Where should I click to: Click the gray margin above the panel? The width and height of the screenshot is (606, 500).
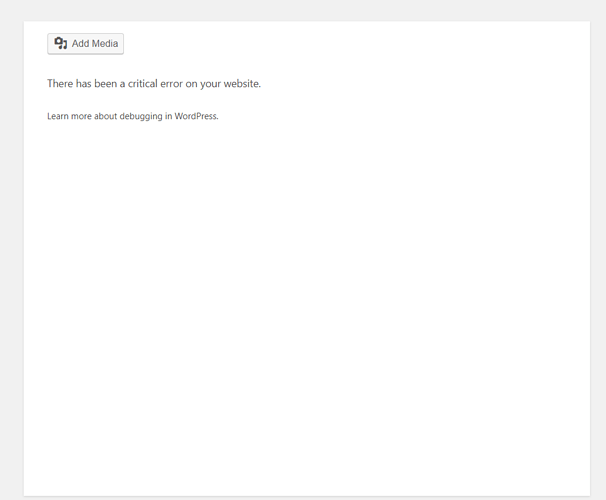[303, 10]
